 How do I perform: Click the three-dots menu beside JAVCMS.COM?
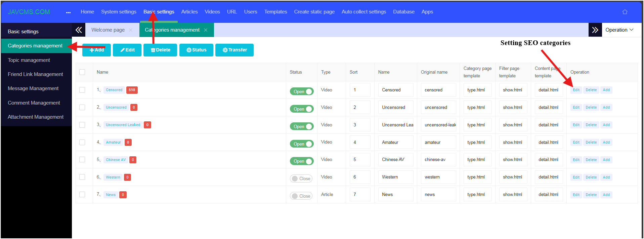[x=68, y=12]
